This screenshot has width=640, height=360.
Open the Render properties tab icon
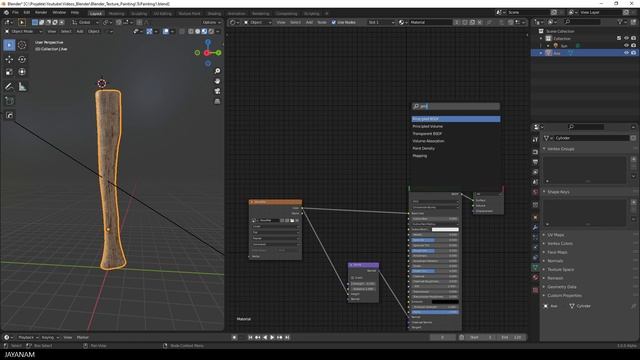pyautogui.click(x=535, y=152)
